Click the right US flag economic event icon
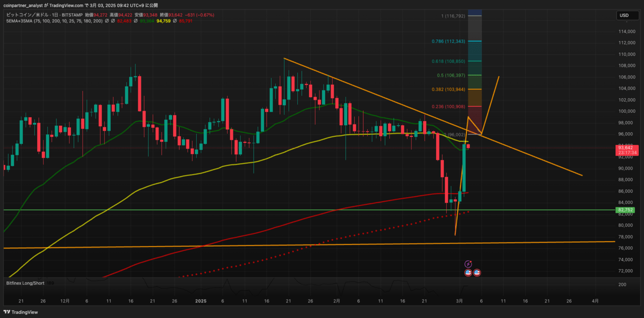 coord(477,273)
